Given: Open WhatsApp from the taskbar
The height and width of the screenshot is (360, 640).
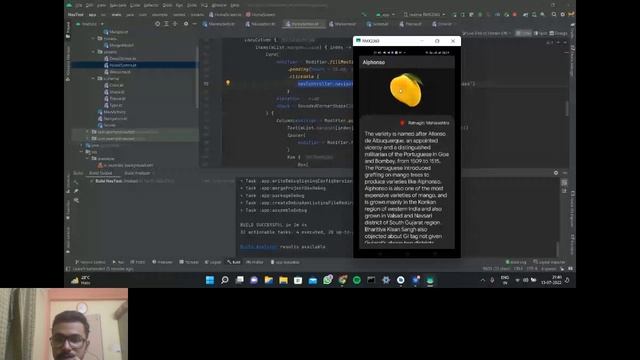Looking at the screenshot, I should point(327,280).
